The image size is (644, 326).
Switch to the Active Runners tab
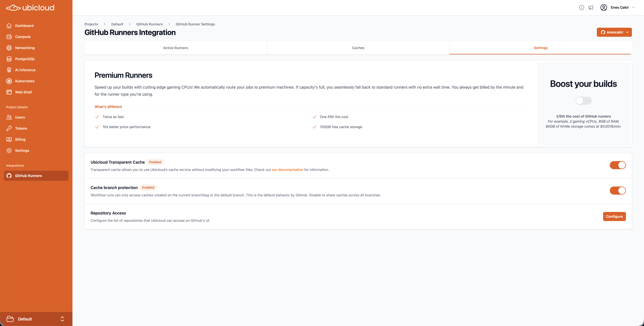click(175, 48)
